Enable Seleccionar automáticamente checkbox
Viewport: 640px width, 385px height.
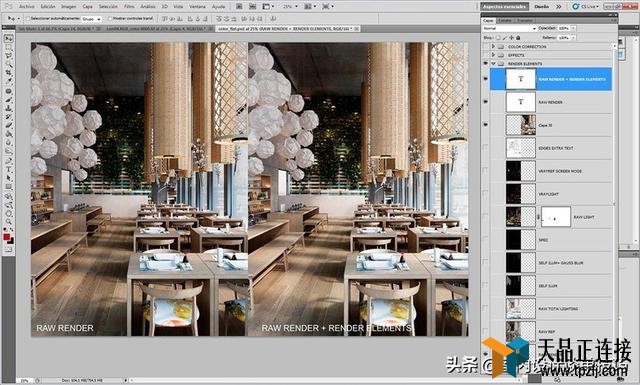coord(28,18)
